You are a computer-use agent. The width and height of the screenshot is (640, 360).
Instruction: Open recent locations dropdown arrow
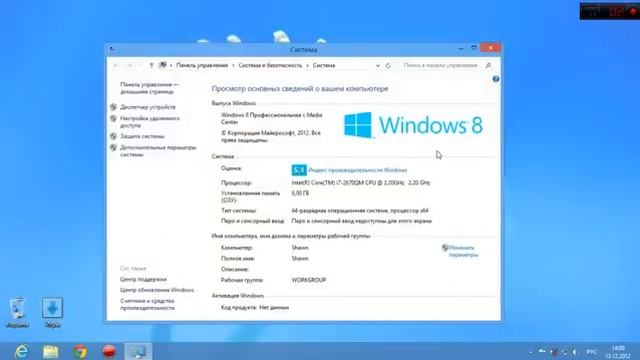(140, 65)
